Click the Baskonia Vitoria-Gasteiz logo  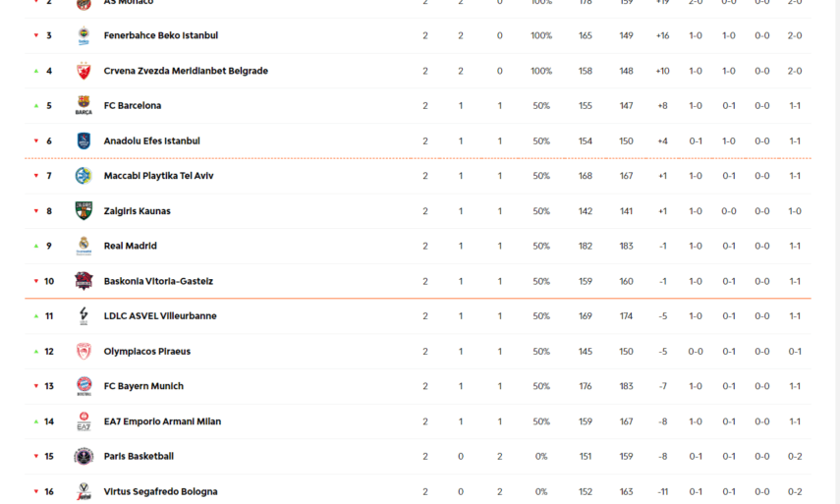(84, 281)
